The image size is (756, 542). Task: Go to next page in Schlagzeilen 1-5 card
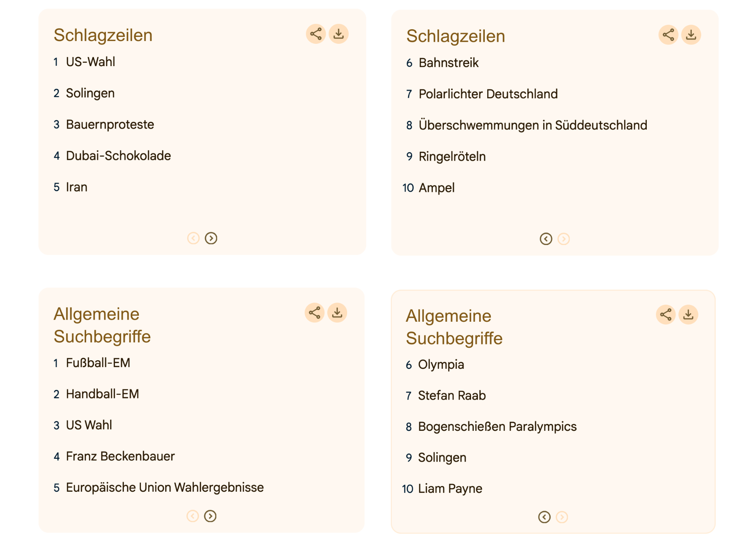point(211,238)
